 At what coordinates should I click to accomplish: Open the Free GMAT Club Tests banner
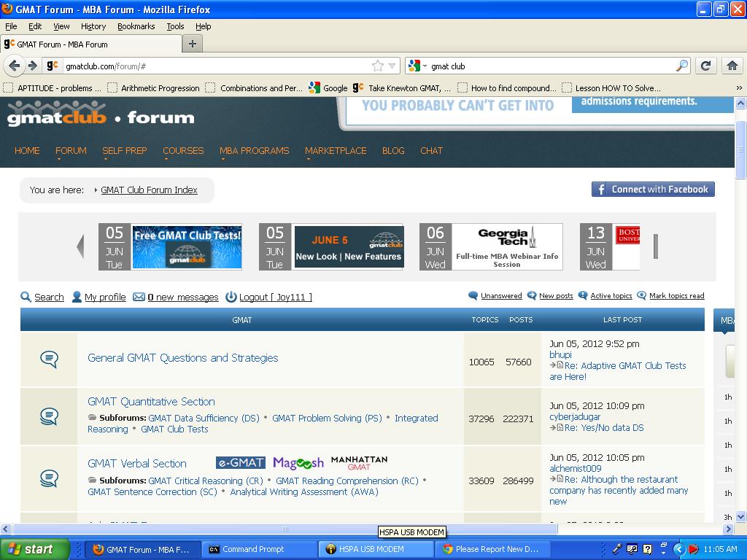click(x=187, y=246)
